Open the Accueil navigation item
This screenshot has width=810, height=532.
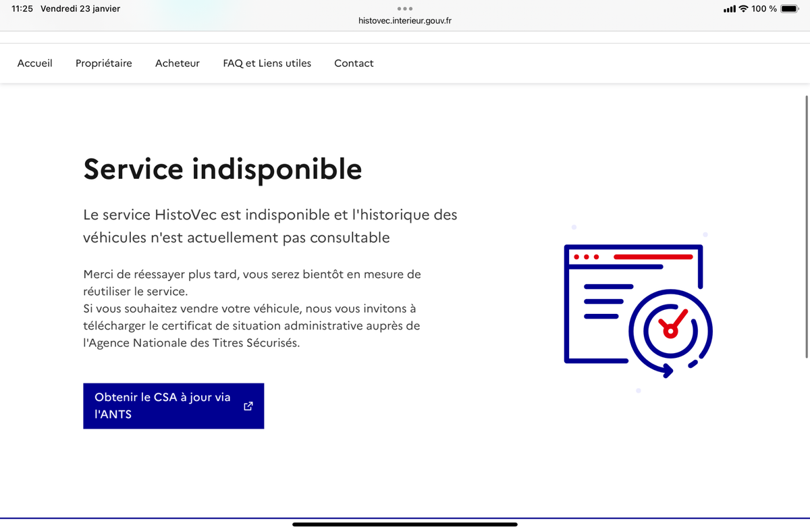click(x=35, y=63)
